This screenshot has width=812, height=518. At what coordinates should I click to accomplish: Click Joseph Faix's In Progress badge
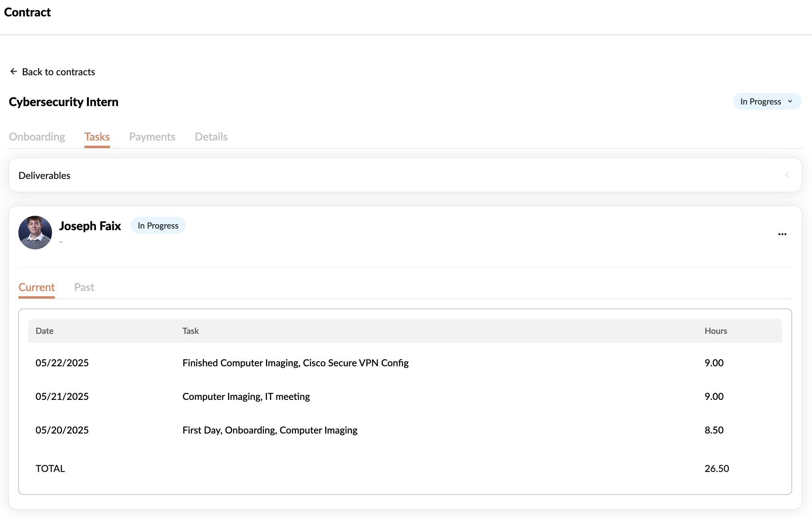tap(158, 226)
